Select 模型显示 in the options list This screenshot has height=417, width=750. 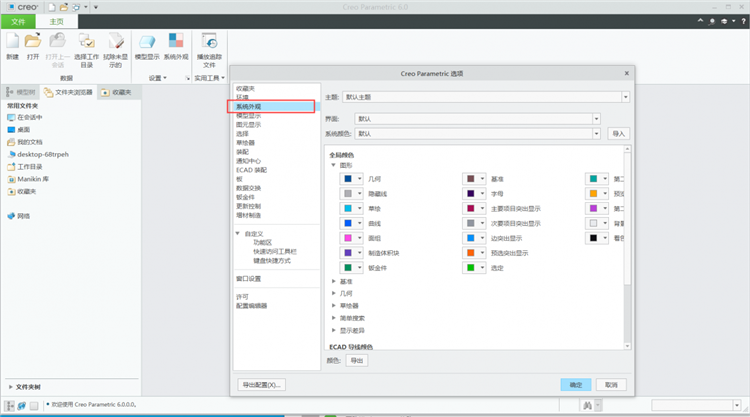(248, 116)
